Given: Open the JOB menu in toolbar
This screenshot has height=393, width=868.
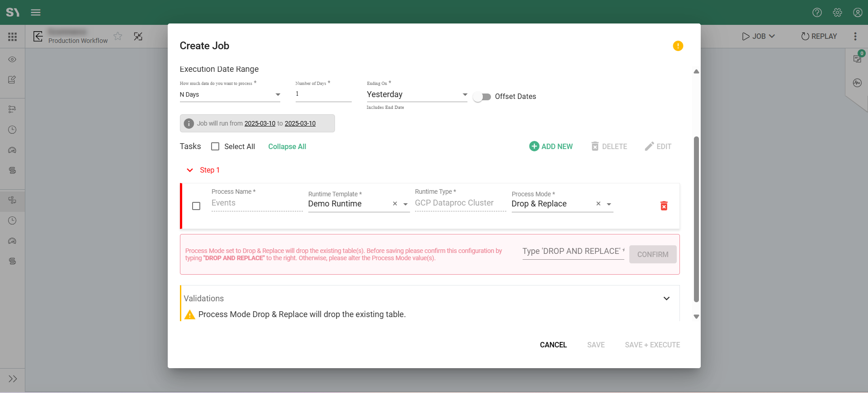Looking at the screenshot, I should (759, 36).
